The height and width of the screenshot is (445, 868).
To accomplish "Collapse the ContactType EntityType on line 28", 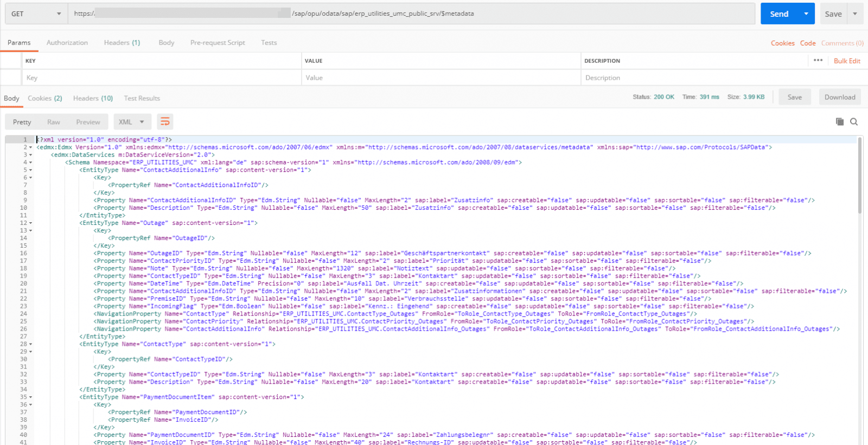I will pyautogui.click(x=30, y=344).
